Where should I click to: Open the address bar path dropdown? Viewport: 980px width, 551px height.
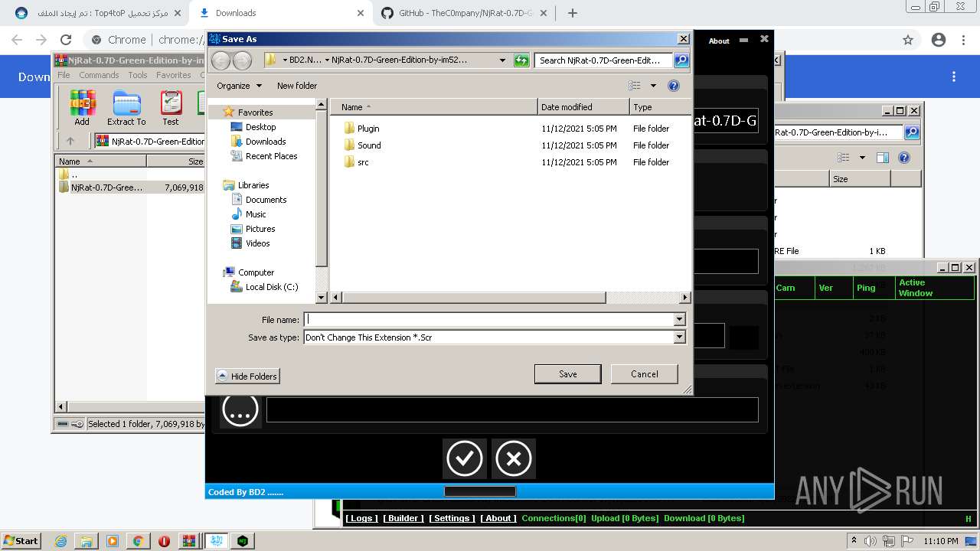502,60
